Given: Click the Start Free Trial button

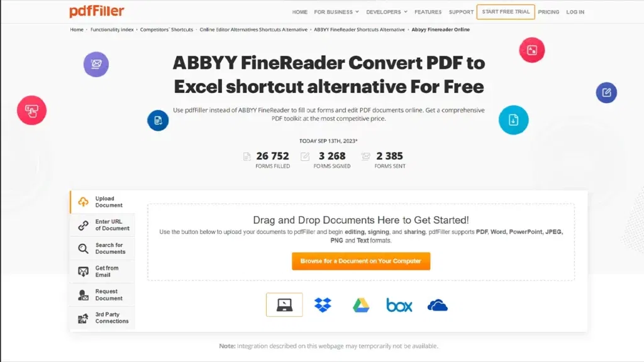Looking at the screenshot, I should coord(506,12).
